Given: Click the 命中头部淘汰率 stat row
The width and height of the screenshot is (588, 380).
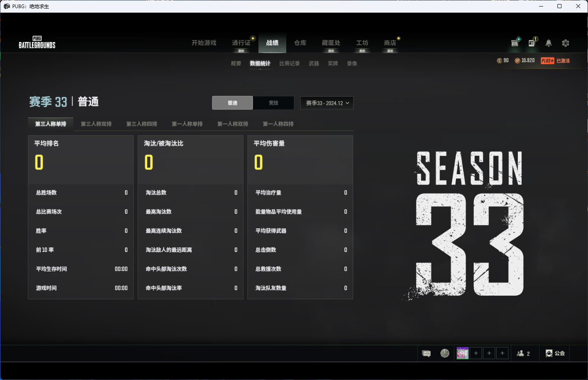Looking at the screenshot, I should coord(190,288).
